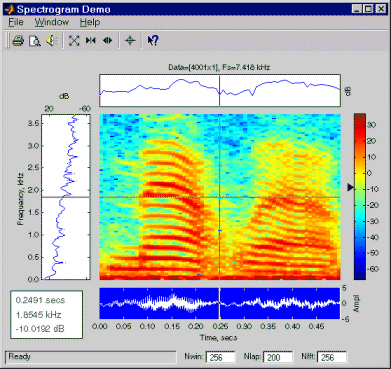The image size is (391, 369).
Task: Open the Help menu
Action: [x=90, y=22]
